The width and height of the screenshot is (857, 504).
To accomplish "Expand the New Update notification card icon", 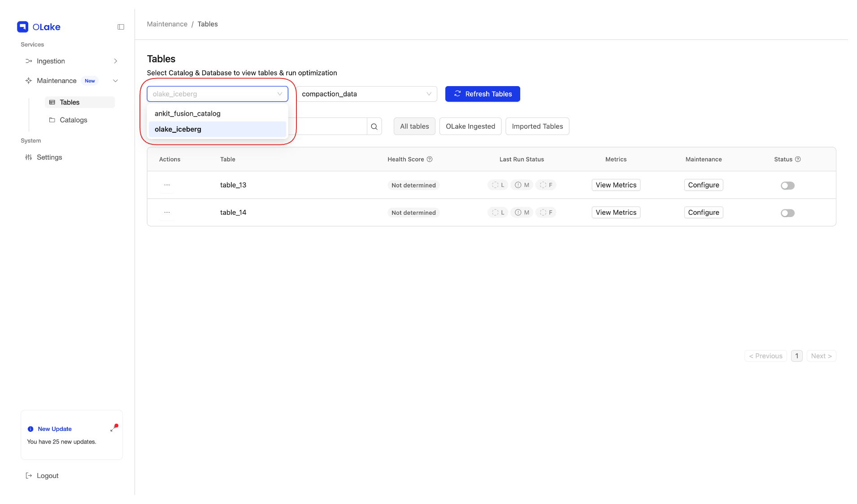I will point(114,428).
